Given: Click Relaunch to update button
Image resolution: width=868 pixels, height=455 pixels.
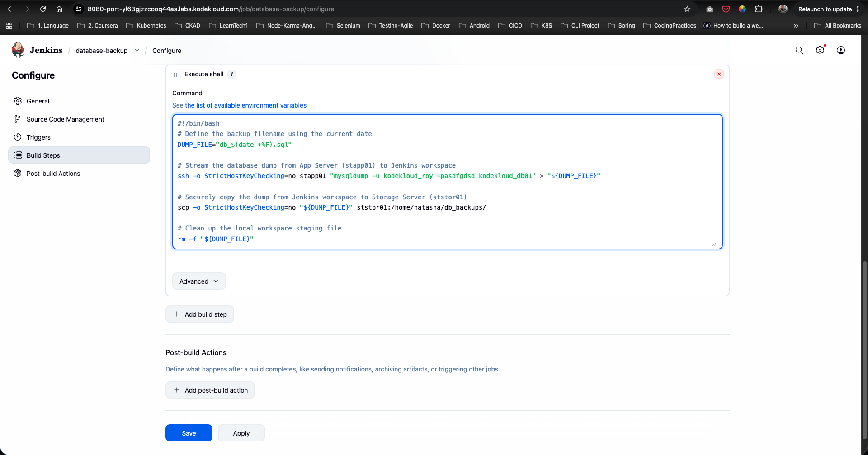Looking at the screenshot, I should [825, 9].
